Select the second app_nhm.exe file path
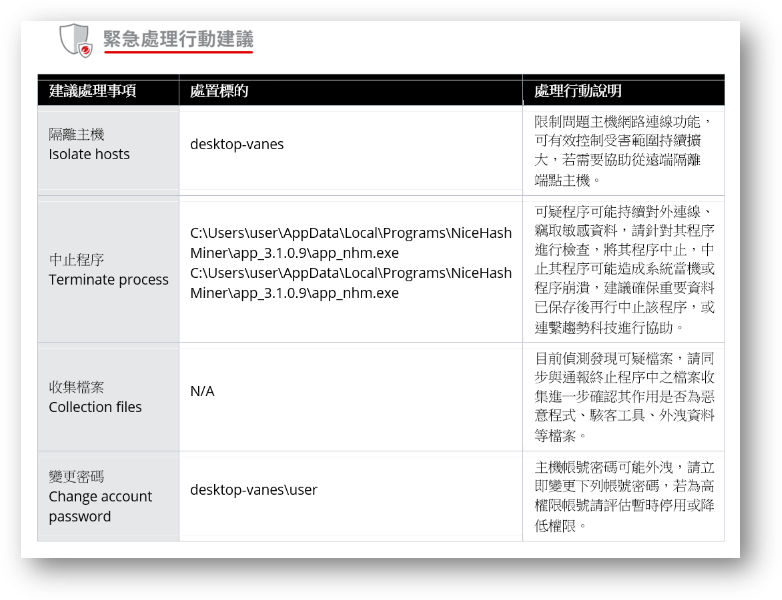Image resolution: width=782 pixels, height=600 pixels. point(350,283)
